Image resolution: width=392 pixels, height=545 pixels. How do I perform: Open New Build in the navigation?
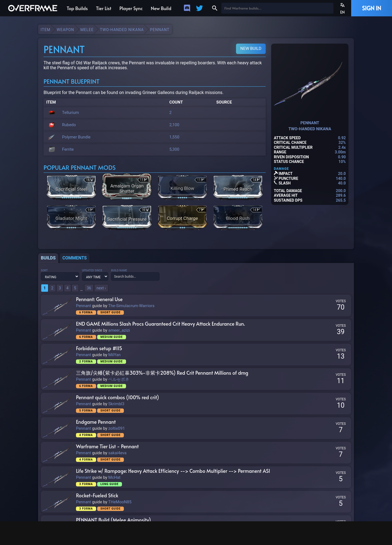coord(161,8)
